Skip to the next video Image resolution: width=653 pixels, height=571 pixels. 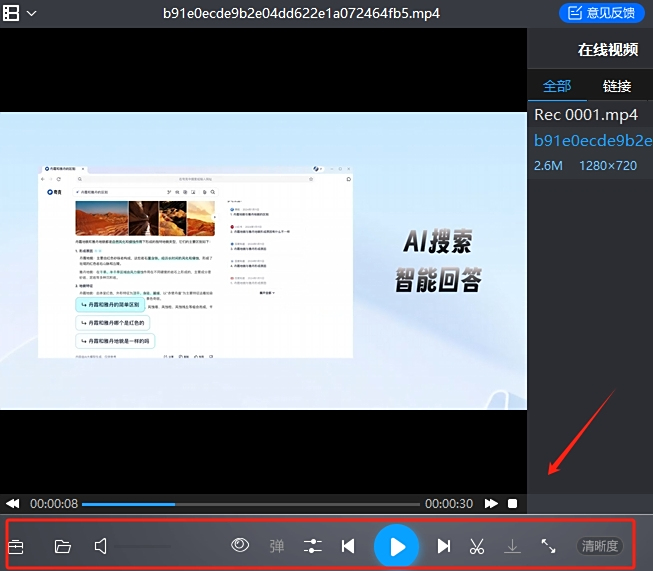point(444,546)
